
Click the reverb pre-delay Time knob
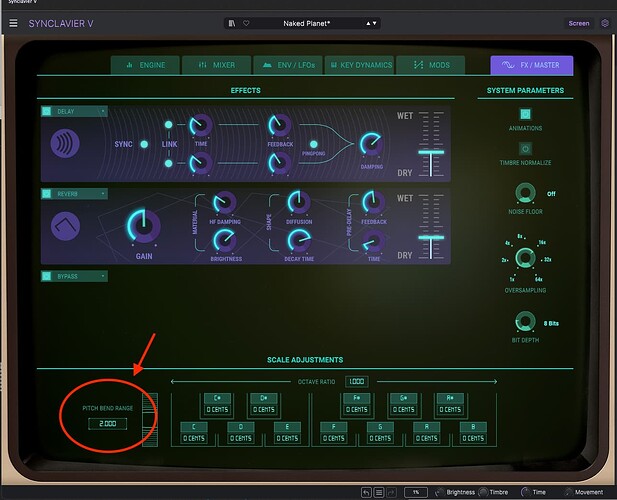pos(373,241)
